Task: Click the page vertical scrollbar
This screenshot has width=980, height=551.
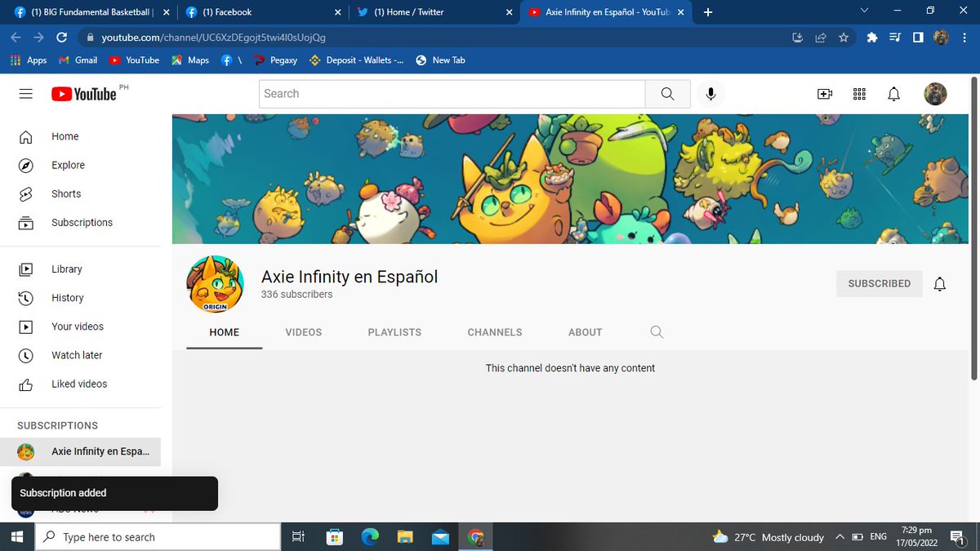Action: pos(974,229)
